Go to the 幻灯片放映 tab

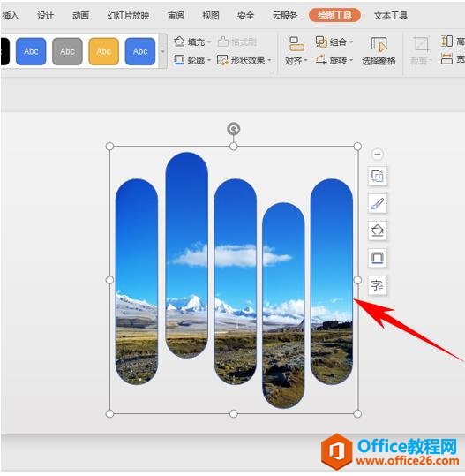pyautogui.click(x=128, y=15)
